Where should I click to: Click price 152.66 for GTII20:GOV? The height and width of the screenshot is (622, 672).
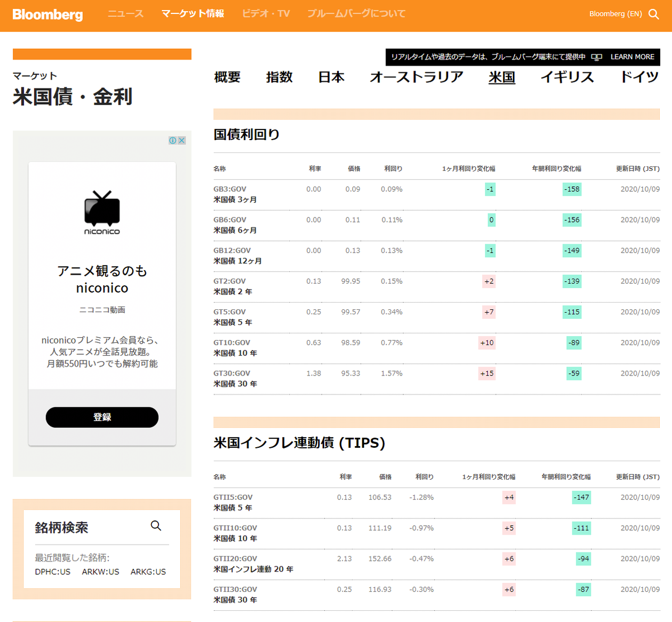pyautogui.click(x=380, y=559)
